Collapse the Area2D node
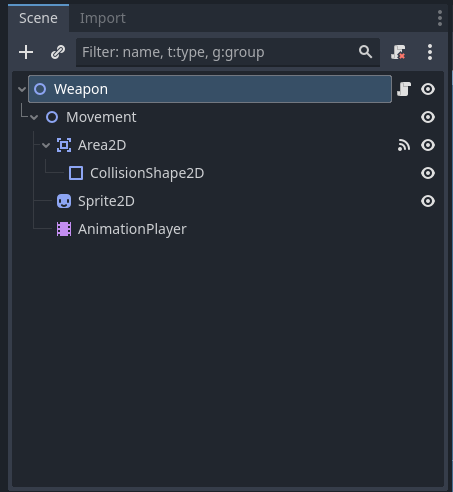Screen dimensions: 453x492 (x=46, y=145)
